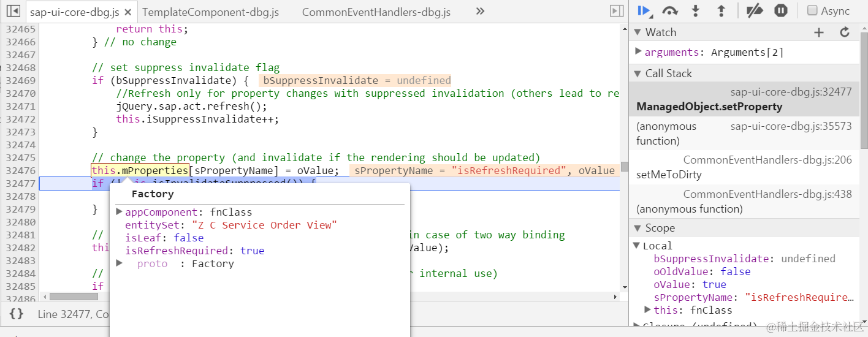Collapse the Scope section
Viewport: 868px width, 337px height.
[x=638, y=228]
